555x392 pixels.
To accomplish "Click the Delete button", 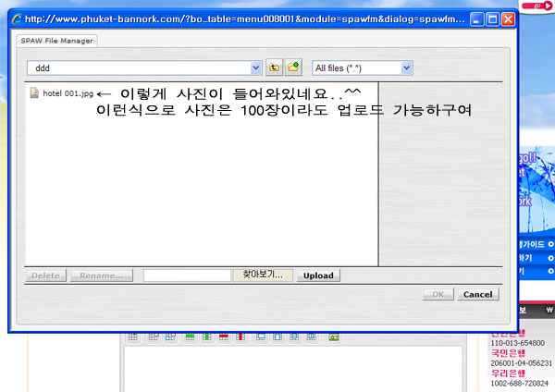I will [x=47, y=276].
